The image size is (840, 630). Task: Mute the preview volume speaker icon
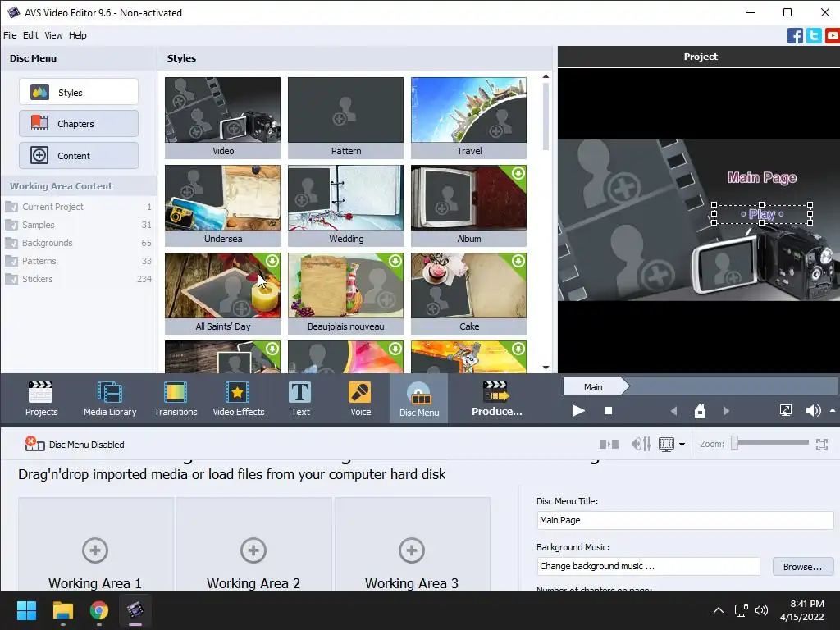coord(813,411)
